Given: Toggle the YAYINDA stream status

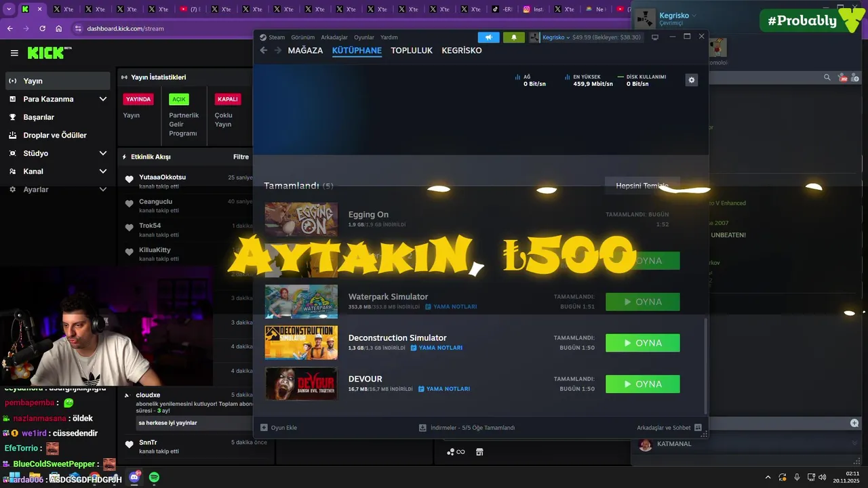Looking at the screenshot, I should (138, 99).
